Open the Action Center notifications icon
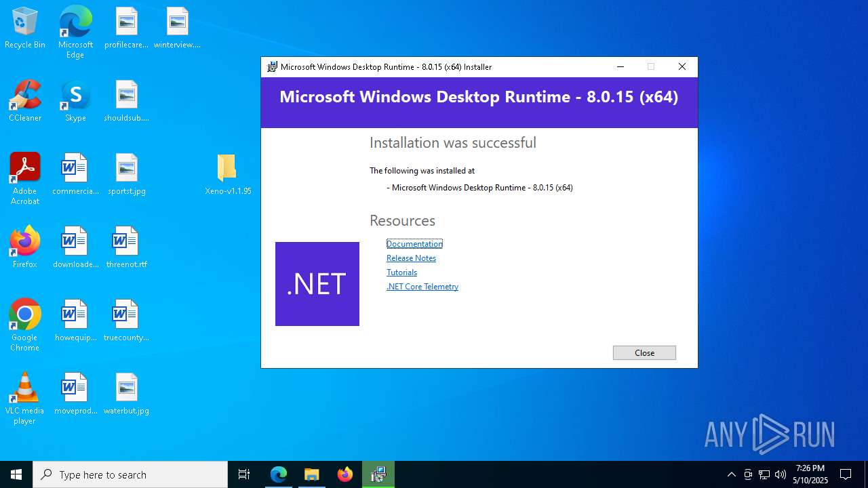868x488 pixels. tap(846, 474)
